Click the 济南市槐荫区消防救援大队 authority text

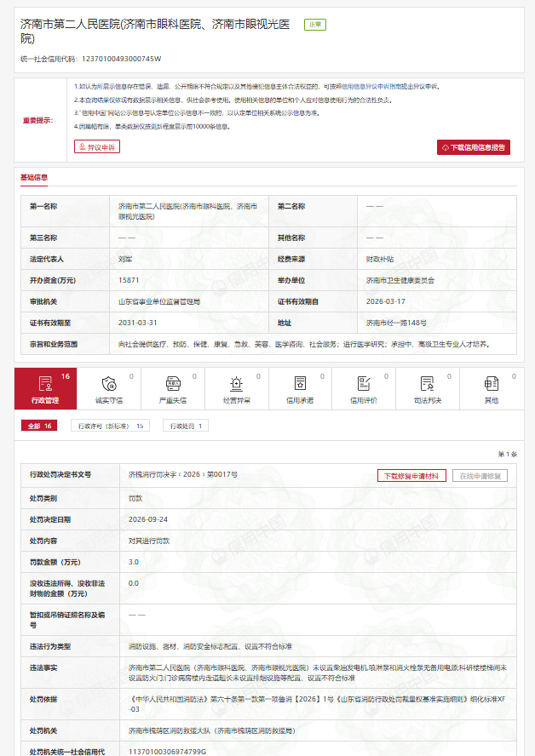[212, 730]
